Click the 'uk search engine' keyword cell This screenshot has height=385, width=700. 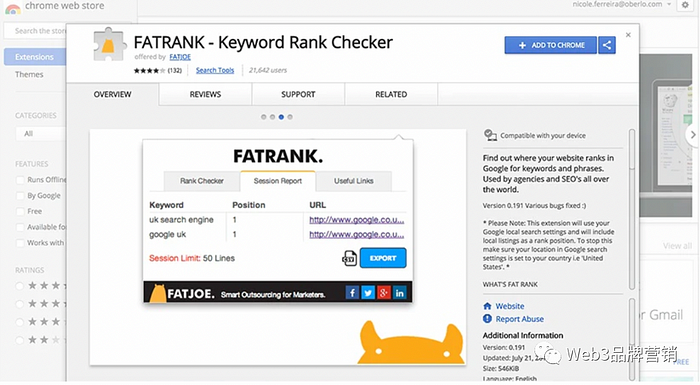coord(181,220)
